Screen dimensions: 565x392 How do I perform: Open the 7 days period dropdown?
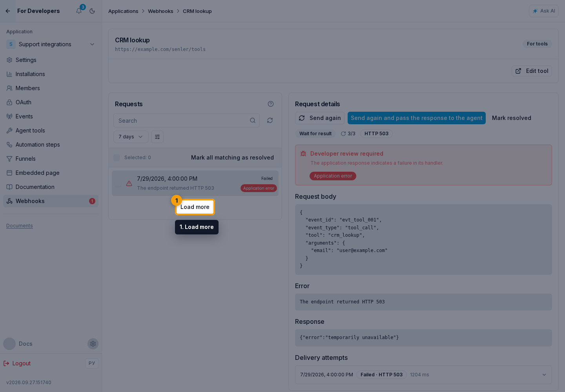coord(131,137)
